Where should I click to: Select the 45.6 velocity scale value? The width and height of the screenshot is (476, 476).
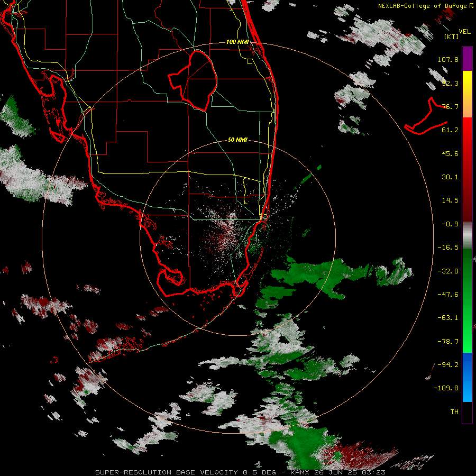[x=450, y=153]
